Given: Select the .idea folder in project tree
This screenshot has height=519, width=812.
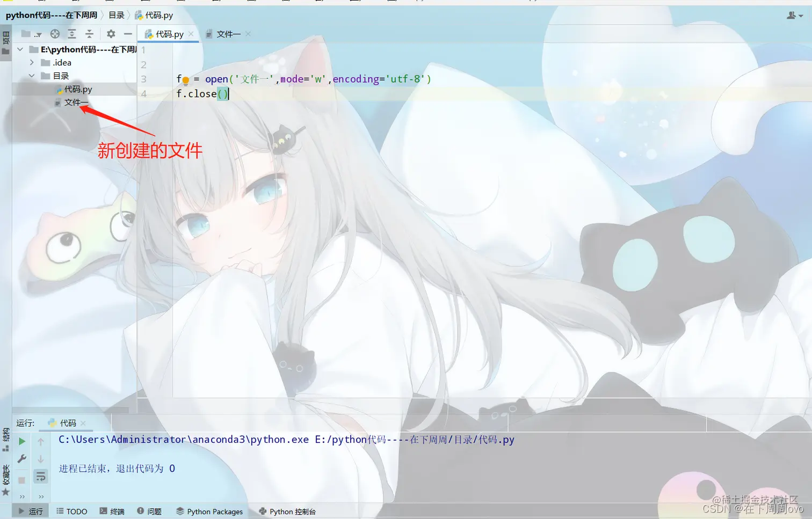Looking at the screenshot, I should point(56,63).
